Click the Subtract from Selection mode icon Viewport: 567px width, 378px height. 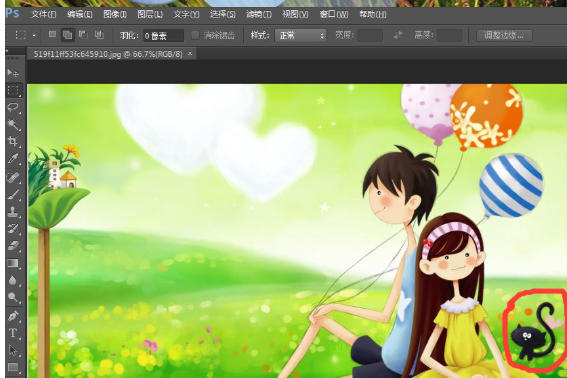pos(83,35)
